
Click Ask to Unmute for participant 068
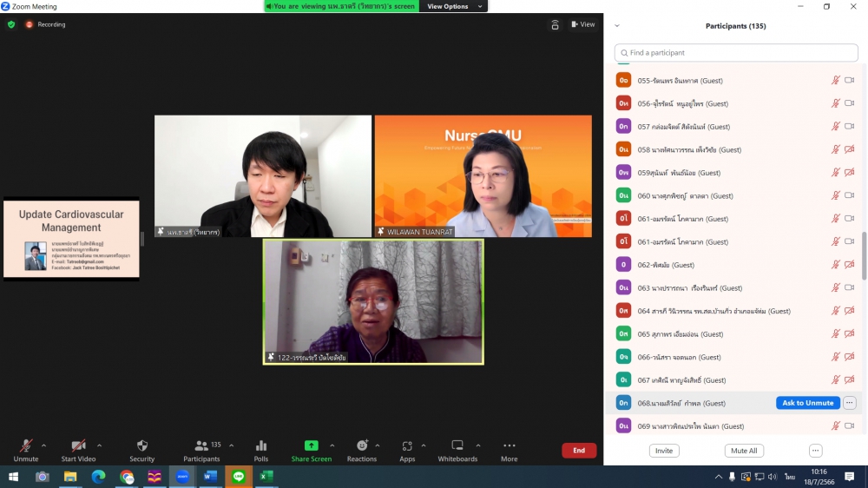pyautogui.click(x=807, y=403)
